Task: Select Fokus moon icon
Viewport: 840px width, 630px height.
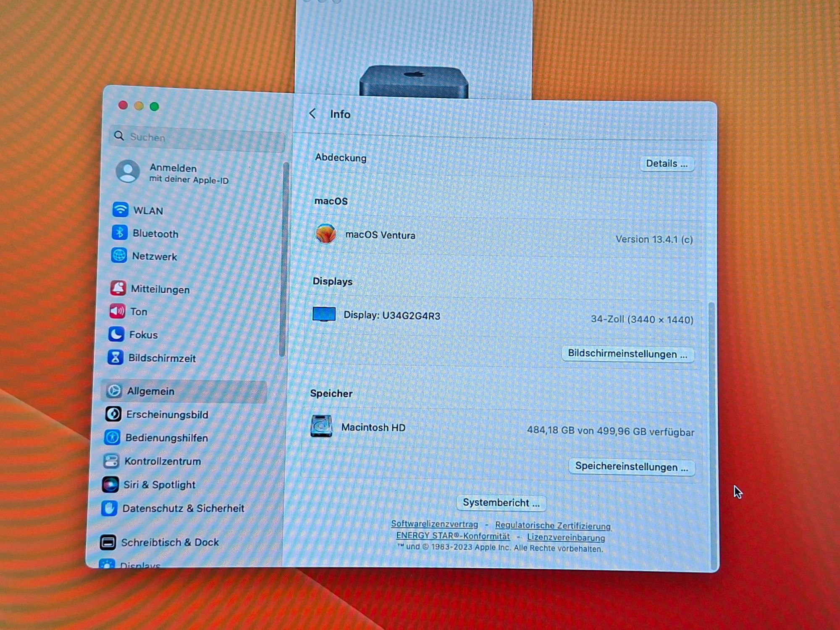Action: tap(116, 334)
